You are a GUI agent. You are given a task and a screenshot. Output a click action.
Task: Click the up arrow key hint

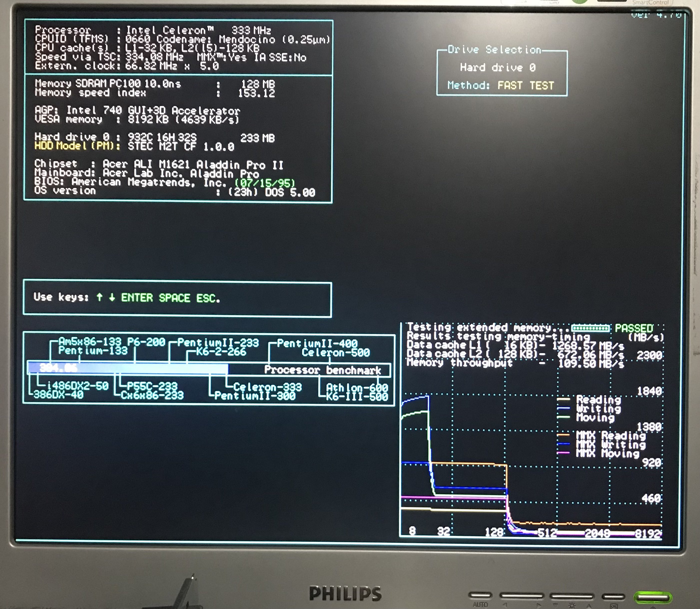click(99, 297)
